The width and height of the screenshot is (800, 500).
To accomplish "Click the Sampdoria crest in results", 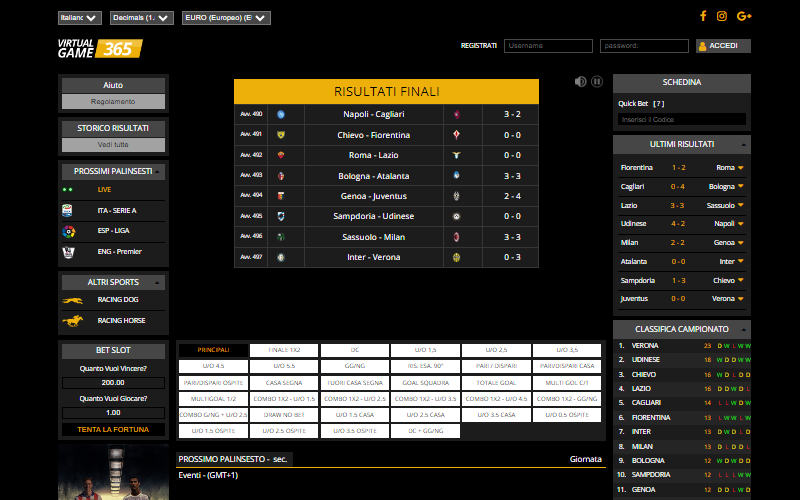I will pyautogui.click(x=281, y=216).
